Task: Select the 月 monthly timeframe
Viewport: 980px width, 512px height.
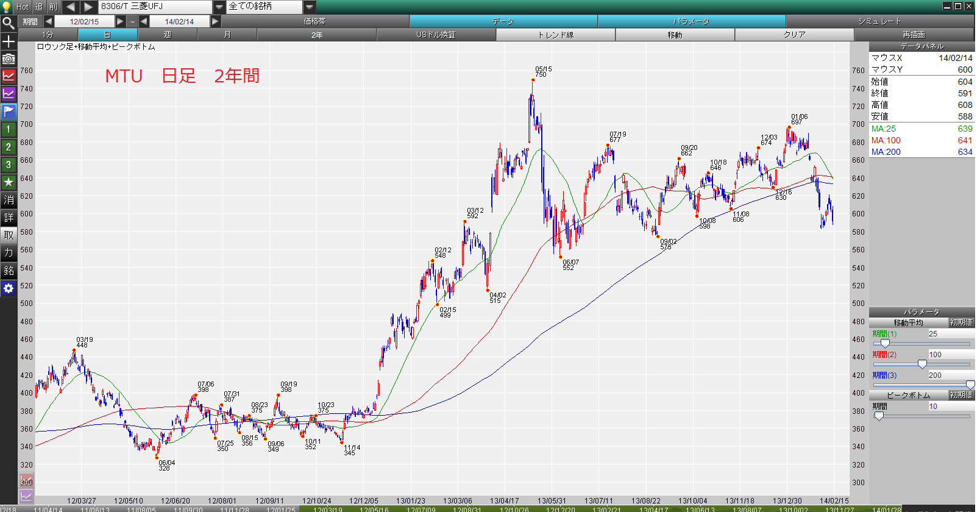Action: pos(227,35)
